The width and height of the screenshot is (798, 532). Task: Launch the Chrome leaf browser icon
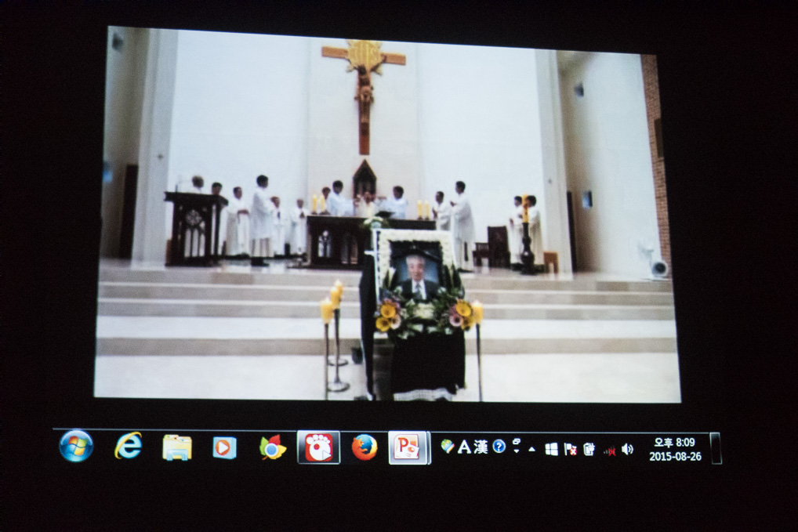272,447
